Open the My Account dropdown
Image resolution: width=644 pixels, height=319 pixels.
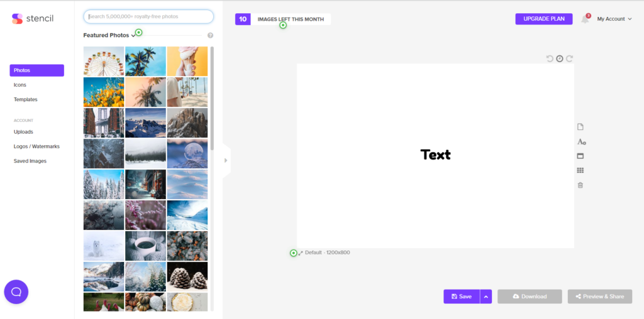[x=614, y=19]
